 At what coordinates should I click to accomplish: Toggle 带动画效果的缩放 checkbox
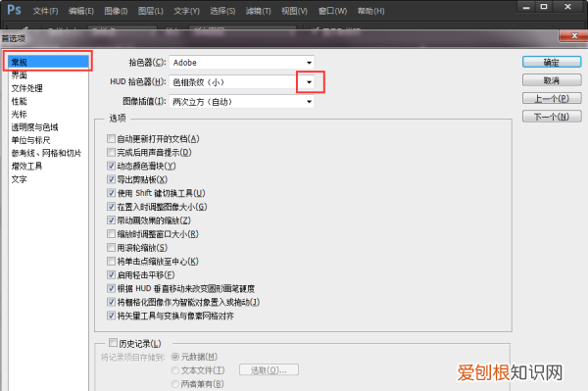pos(111,220)
